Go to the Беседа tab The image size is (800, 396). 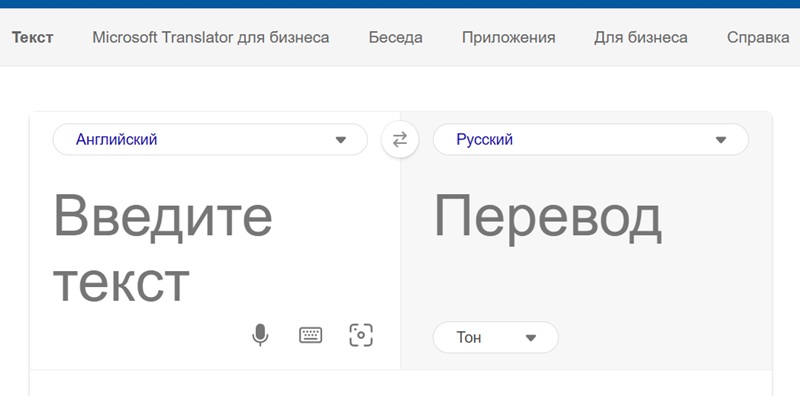[395, 37]
